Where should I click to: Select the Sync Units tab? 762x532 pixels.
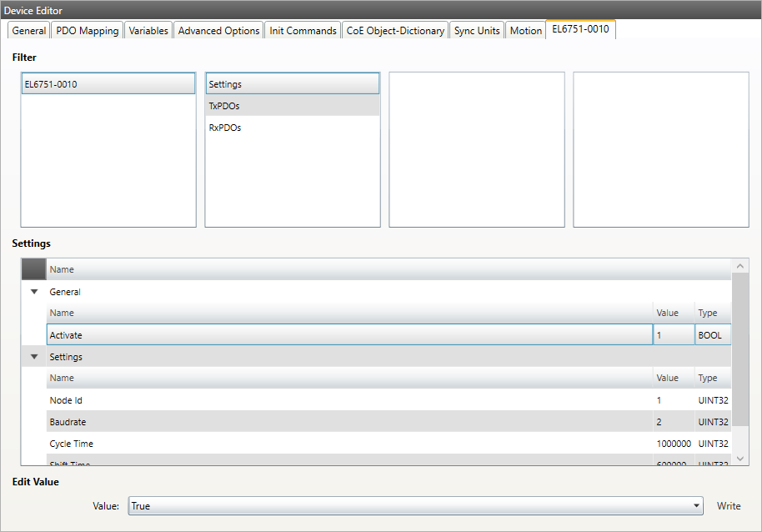[x=477, y=31]
